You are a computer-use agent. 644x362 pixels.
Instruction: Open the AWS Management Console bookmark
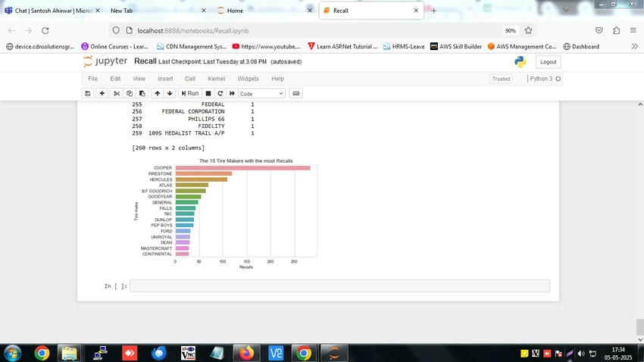[x=522, y=46]
